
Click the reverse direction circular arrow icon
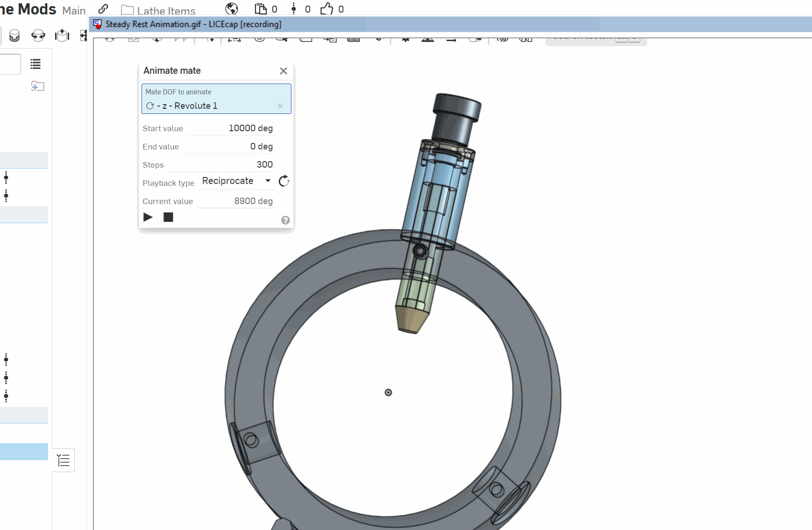[x=284, y=181]
